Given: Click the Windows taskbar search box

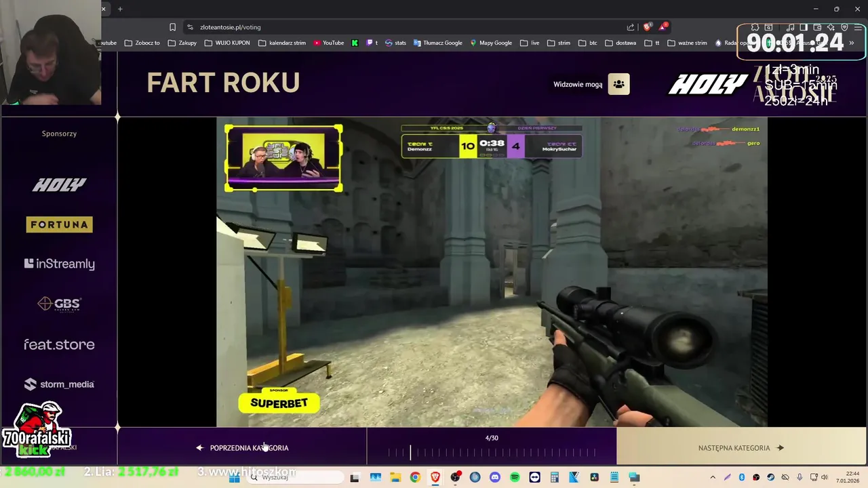Looking at the screenshot, I should [294, 477].
